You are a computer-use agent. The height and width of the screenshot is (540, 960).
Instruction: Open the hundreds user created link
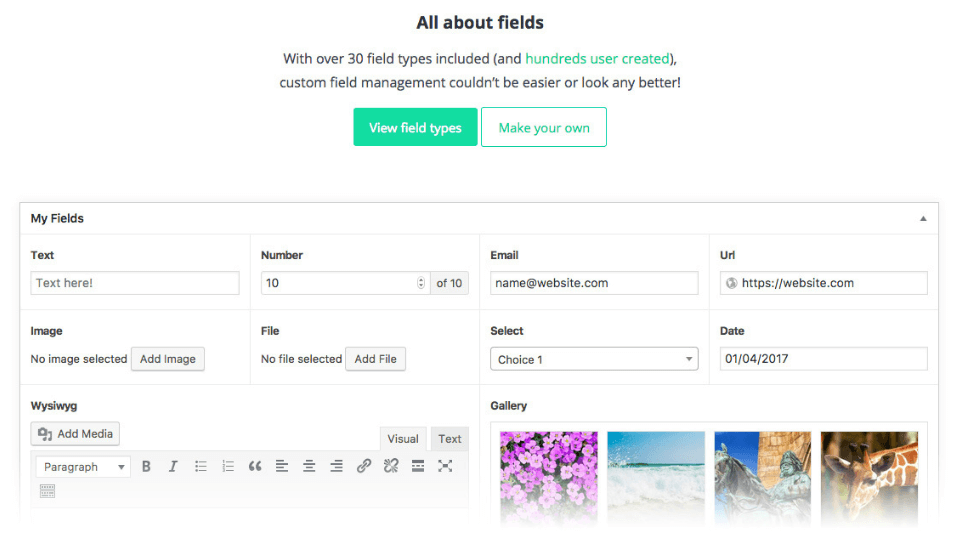pyautogui.click(x=597, y=59)
